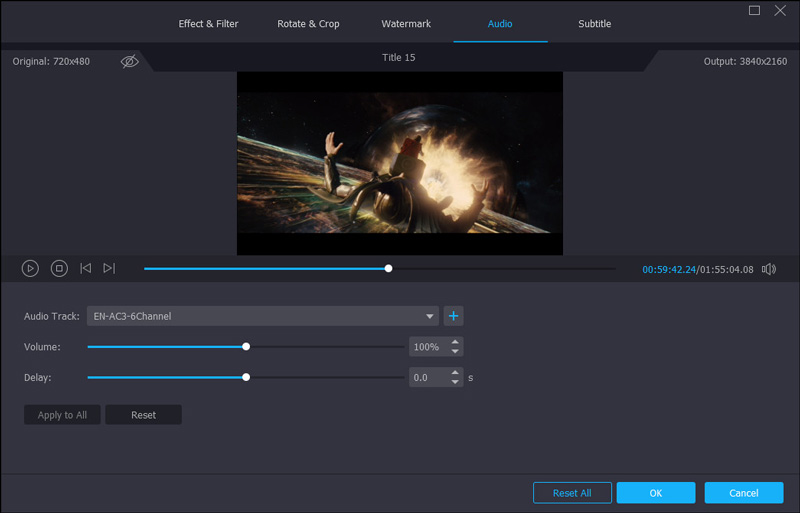Cancel the audio editing dialog
800x513 pixels.
tap(743, 493)
